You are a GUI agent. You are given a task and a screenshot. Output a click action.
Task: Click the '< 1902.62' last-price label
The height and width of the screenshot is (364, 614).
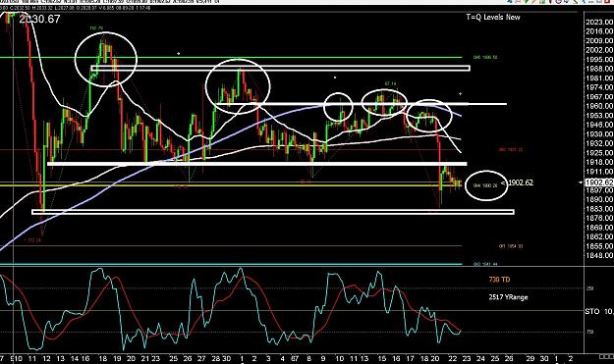coord(517,182)
